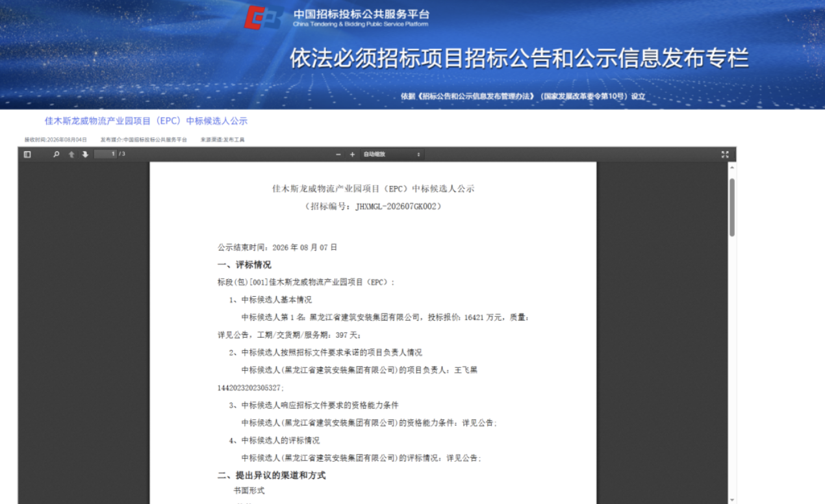Go to previous page arrow
Screen dimensions: 825x504
pyautogui.click(x=71, y=155)
